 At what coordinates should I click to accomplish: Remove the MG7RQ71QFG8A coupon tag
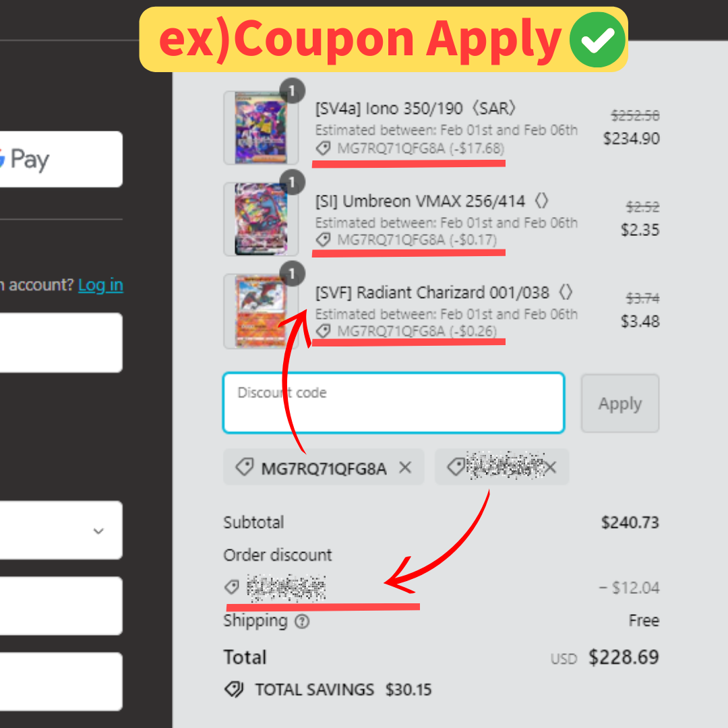click(x=405, y=468)
